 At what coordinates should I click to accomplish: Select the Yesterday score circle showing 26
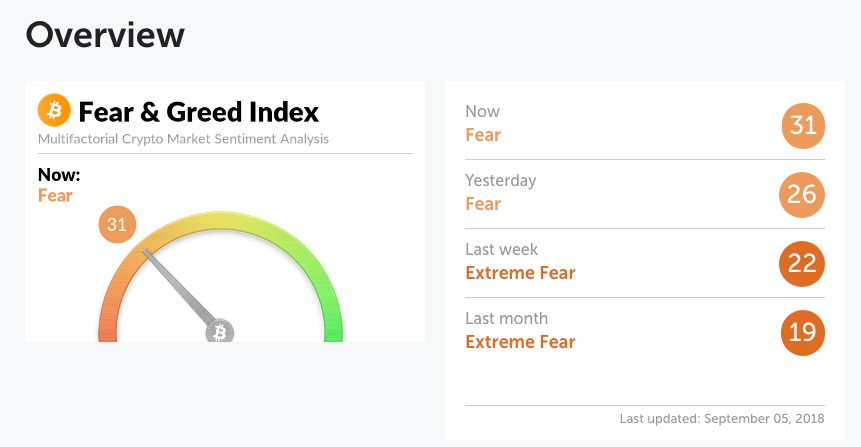coord(802,194)
